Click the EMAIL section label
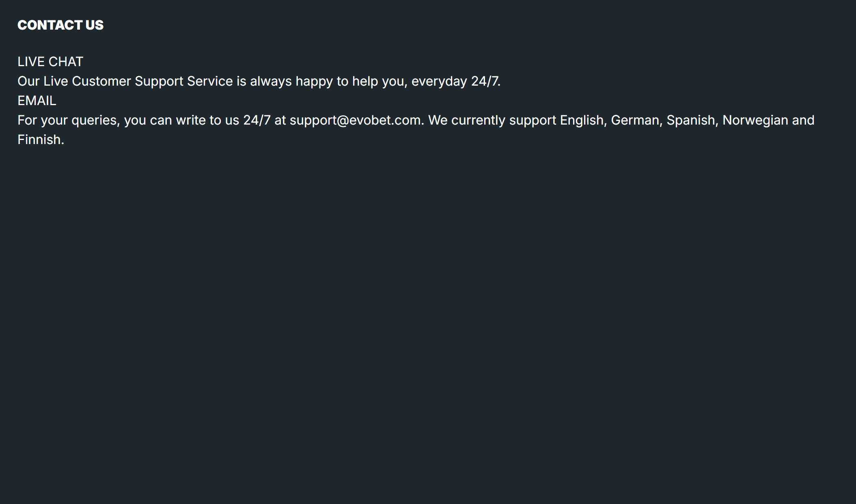This screenshot has width=856, height=504. tap(37, 101)
